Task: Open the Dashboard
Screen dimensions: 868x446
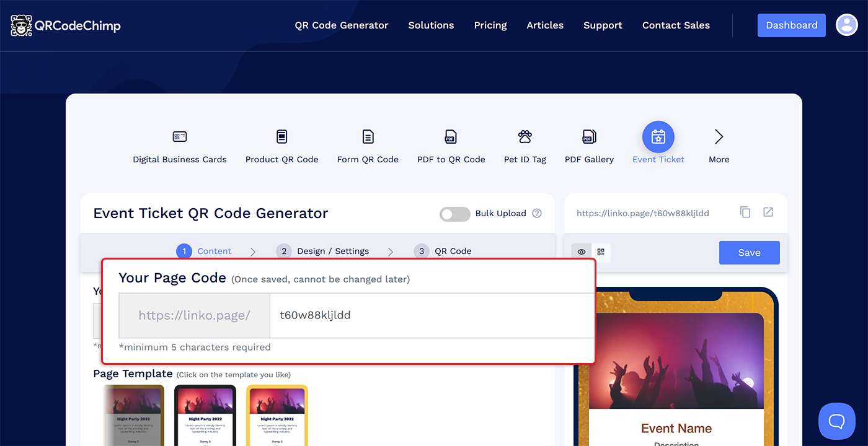Action: click(x=791, y=25)
